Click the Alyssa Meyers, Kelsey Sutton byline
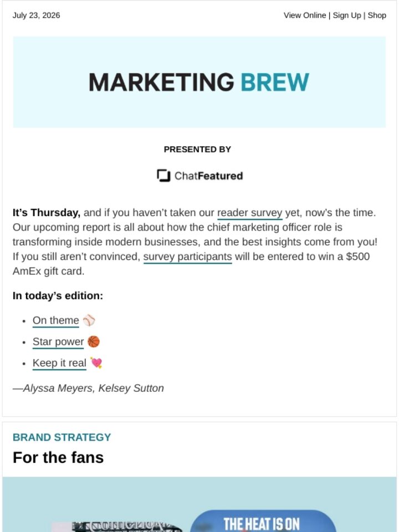This screenshot has width=399, height=532. (88, 388)
